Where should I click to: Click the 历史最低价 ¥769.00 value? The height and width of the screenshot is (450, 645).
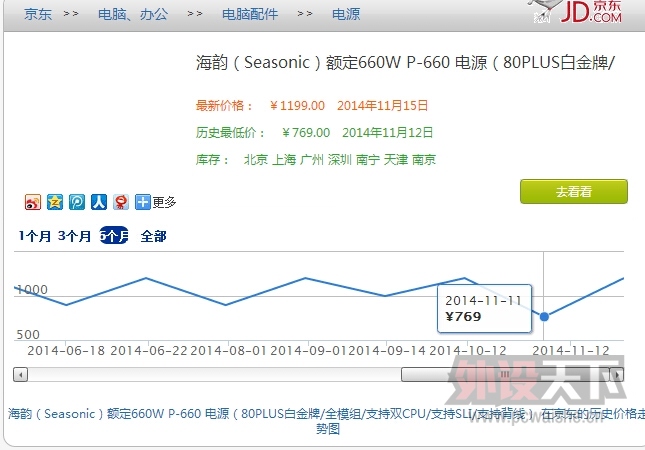[306, 132]
